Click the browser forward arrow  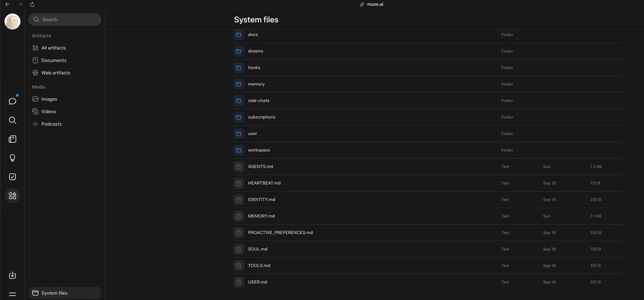pyautogui.click(x=20, y=4)
